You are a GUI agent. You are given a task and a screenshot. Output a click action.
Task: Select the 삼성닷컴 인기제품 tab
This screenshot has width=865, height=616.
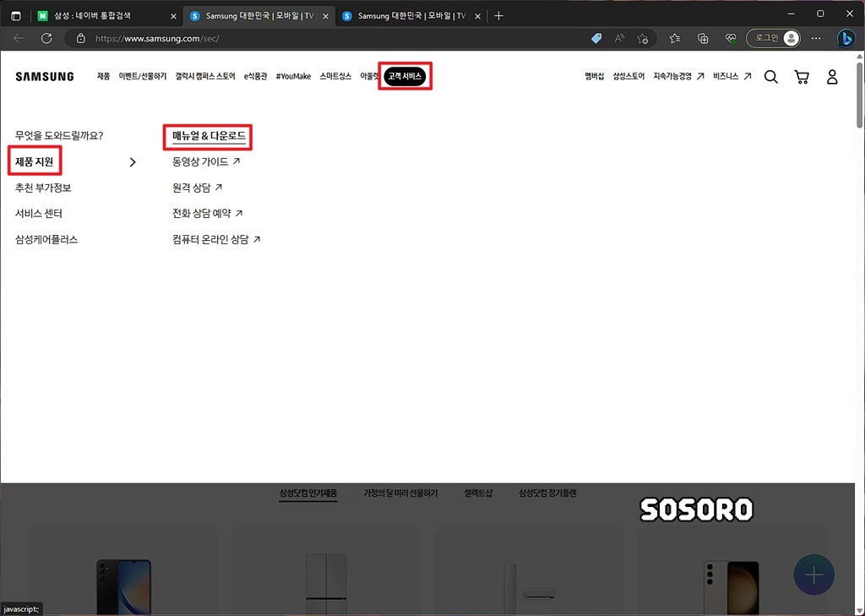(307, 493)
